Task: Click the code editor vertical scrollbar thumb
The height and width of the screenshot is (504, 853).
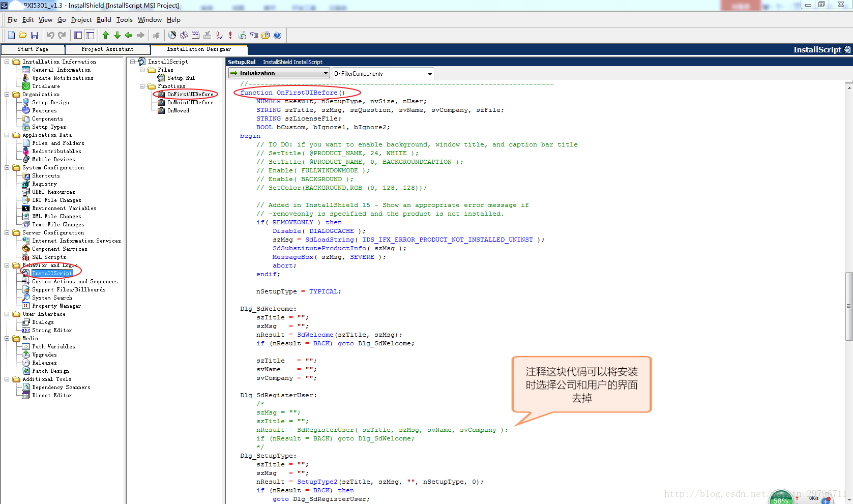Action: pyautogui.click(x=848, y=306)
